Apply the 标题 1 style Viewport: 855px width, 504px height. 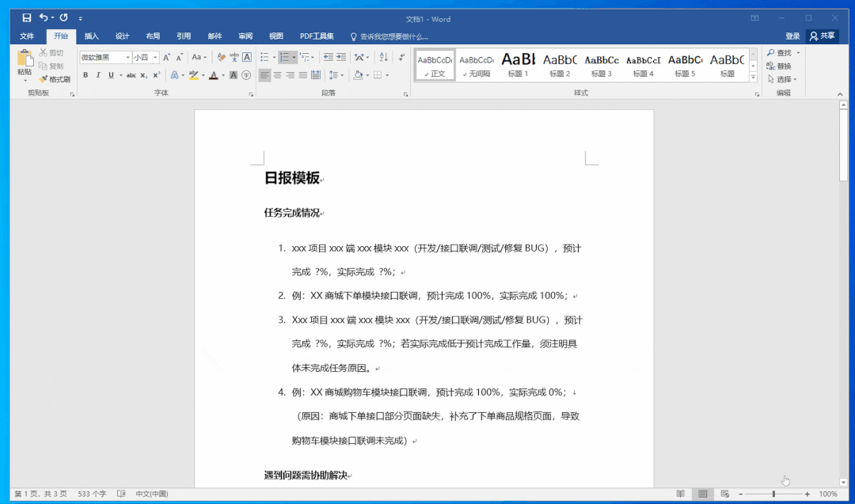(x=518, y=64)
